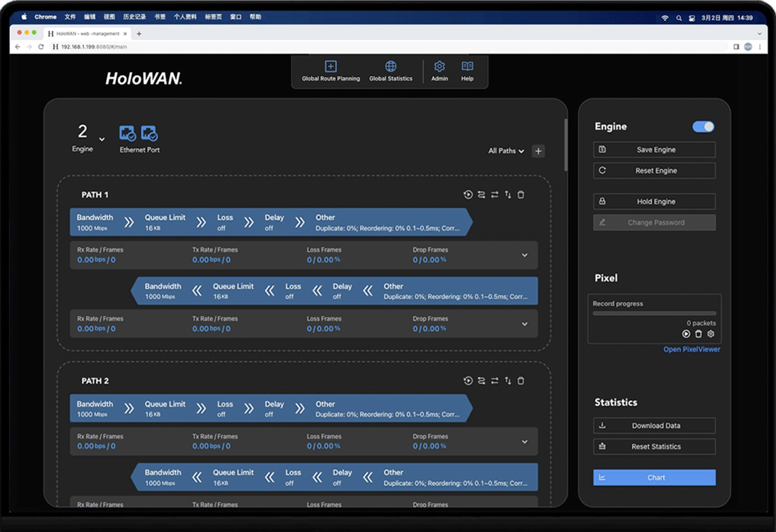
Task: Expand PATH 2 forward statistics row
Action: point(524,441)
